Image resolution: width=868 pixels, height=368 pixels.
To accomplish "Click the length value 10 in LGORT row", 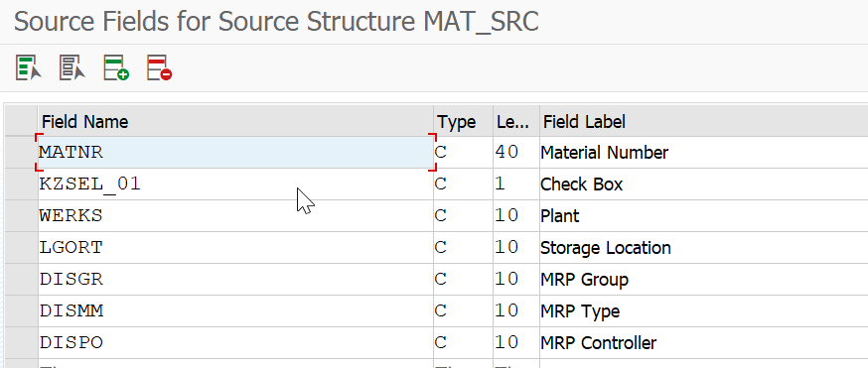I will (x=515, y=248).
